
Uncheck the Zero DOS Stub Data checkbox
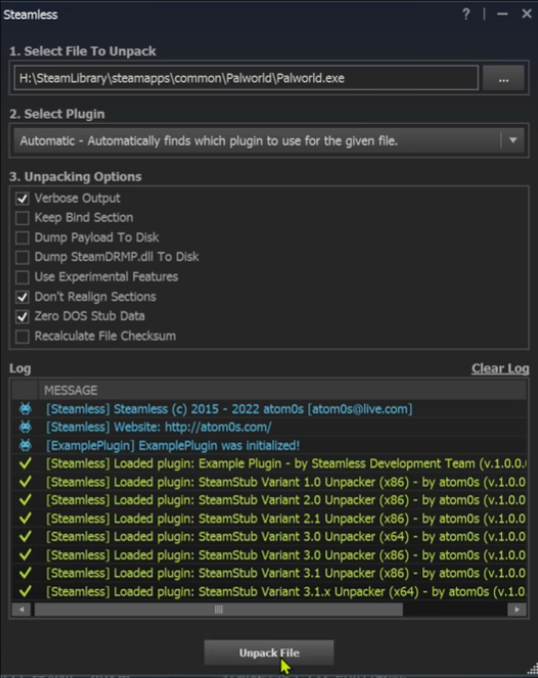[22, 317]
